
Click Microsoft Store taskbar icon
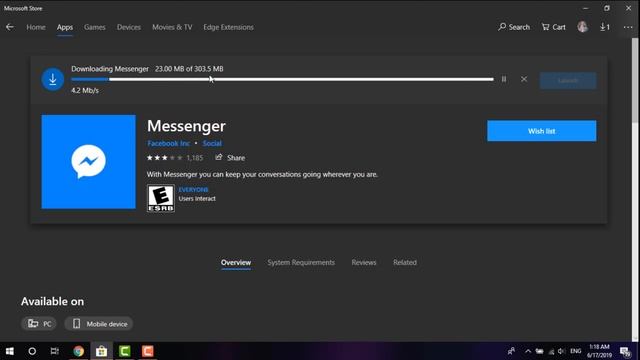click(x=101, y=351)
